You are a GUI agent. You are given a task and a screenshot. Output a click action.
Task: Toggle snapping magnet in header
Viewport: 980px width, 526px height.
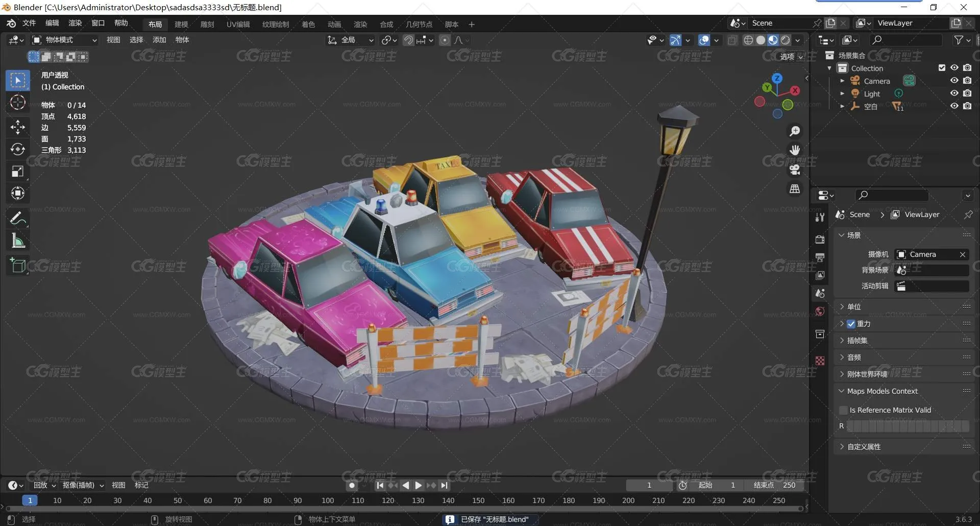[408, 40]
